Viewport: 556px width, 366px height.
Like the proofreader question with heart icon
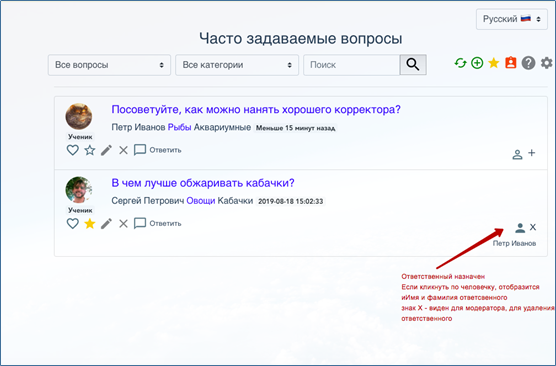(73, 150)
